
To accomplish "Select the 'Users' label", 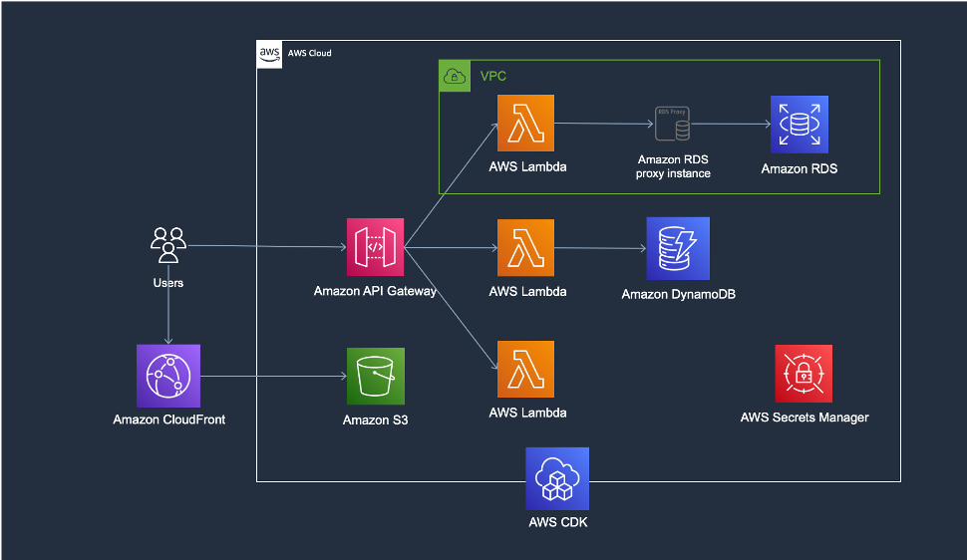I will (x=168, y=282).
